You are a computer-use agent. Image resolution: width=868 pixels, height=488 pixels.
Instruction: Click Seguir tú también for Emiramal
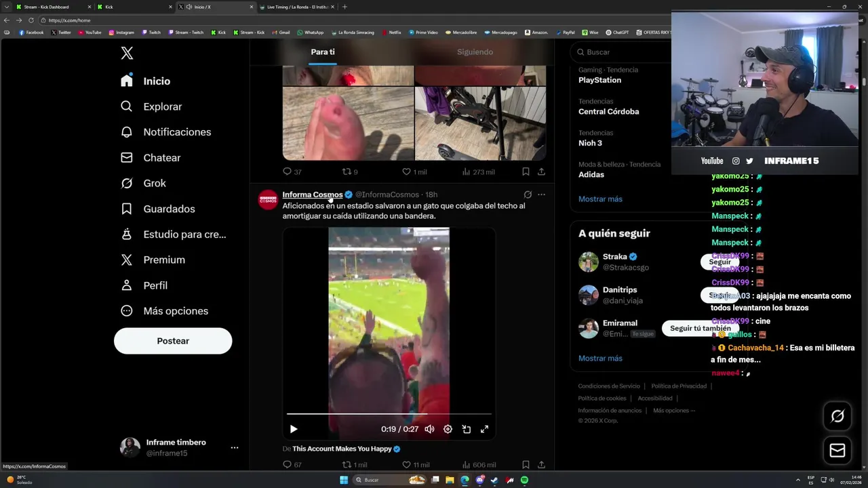point(701,329)
